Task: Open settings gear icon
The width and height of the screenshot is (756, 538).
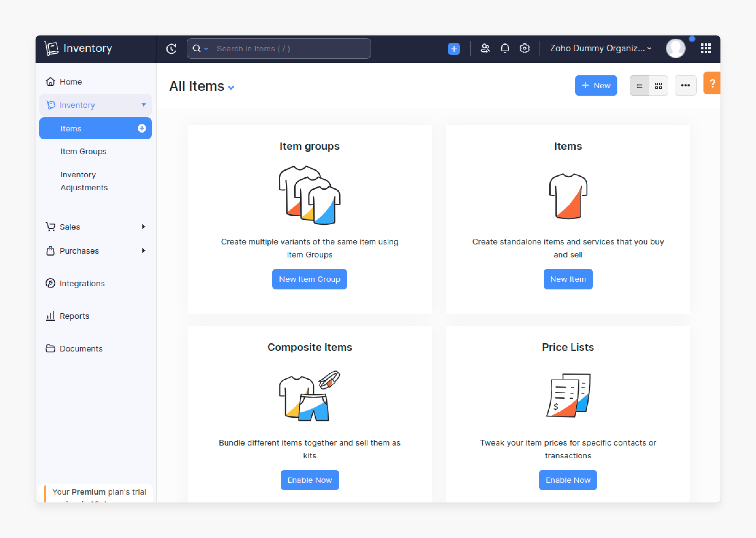Action: pyautogui.click(x=524, y=48)
